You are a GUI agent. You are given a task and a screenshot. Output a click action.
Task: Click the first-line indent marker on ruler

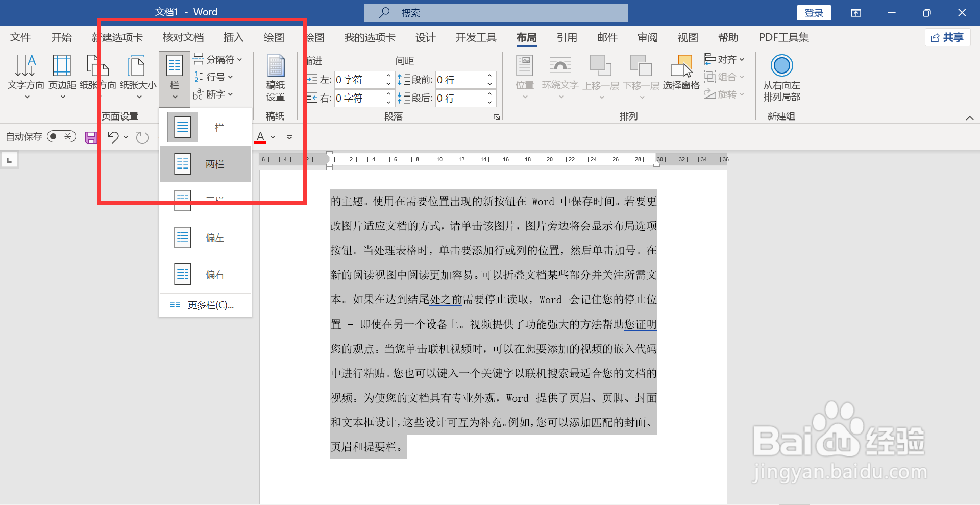330,154
